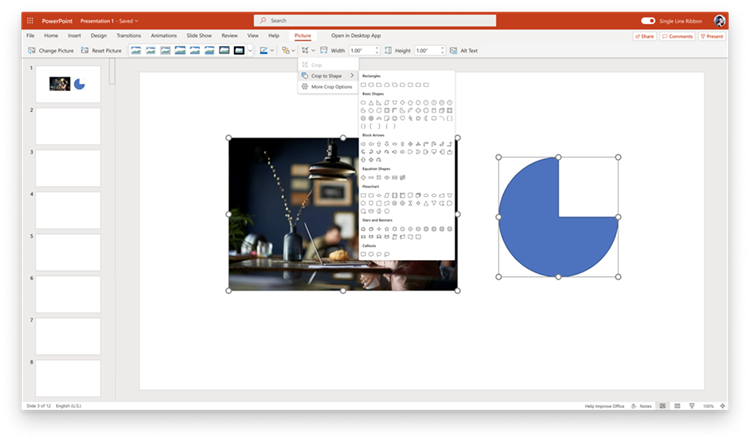Click the 100% zoom level
The width and height of the screenshot is (750, 441).
(x=708, y=406)
